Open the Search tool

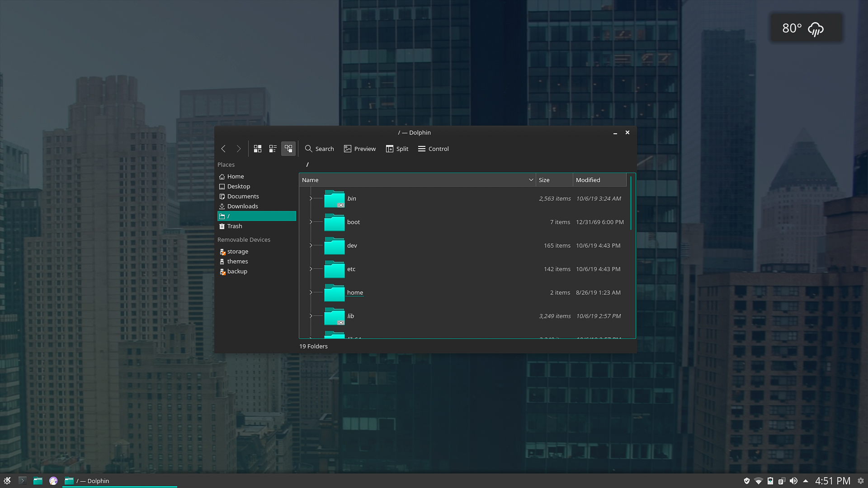(x=320, y=149)
